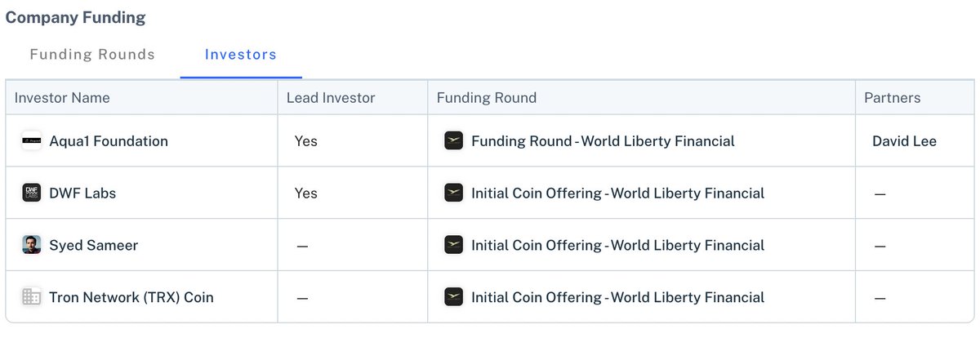Open Syed Sameer investor profile
The height and width of the screenshot is (338, 980).
click(94, 245)
